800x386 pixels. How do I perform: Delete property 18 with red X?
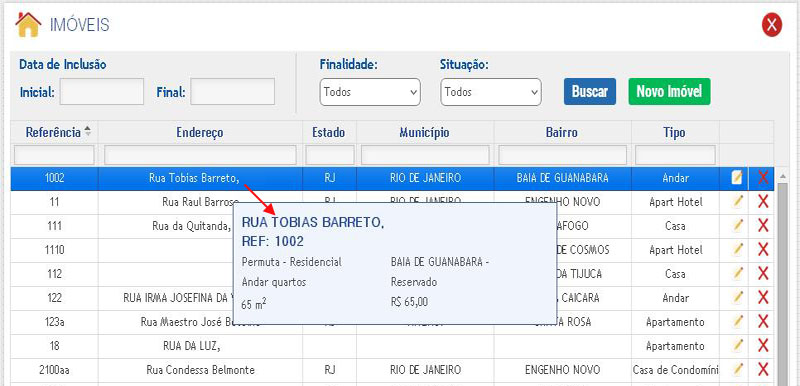click(763, 346)
